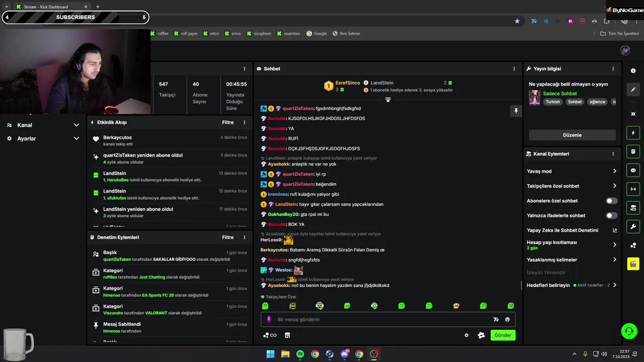Click the pencil edit icon in right sidebar
The height and width of the screenshot is (362, 644).
[633, 89]
